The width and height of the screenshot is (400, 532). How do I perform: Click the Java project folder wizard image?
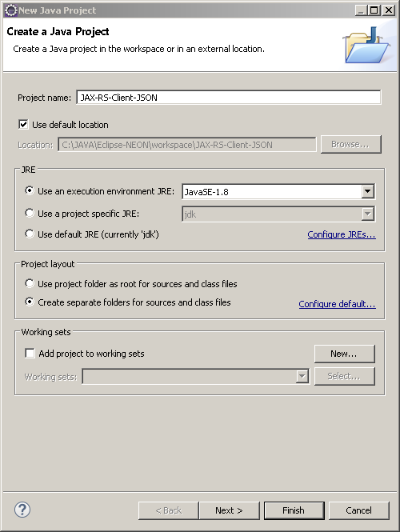coord(367,45)
